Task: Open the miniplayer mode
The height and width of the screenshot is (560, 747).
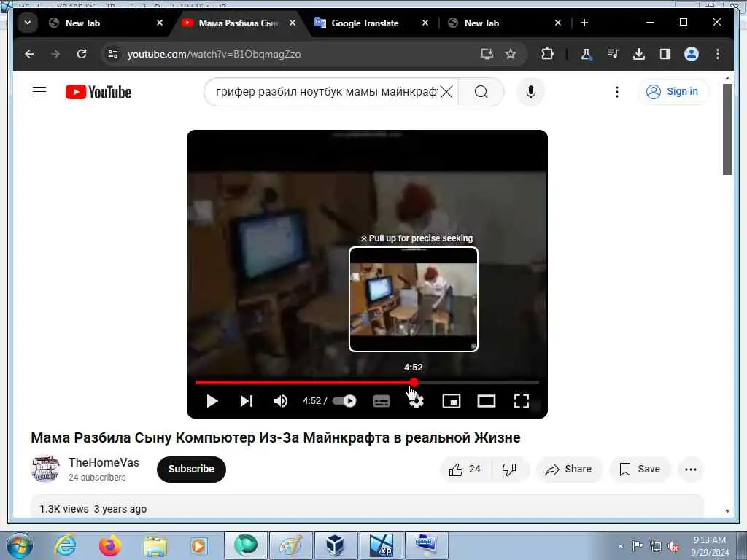Action: pos(451,401)
